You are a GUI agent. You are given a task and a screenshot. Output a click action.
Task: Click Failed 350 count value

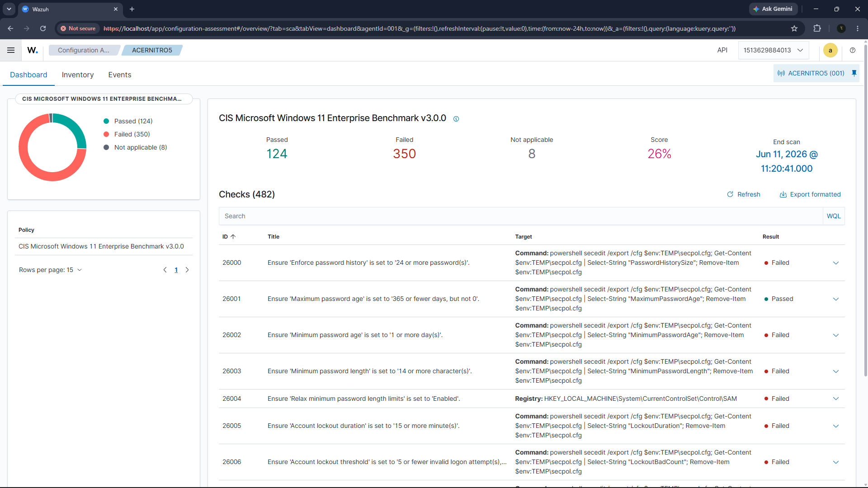pos(404,154)
